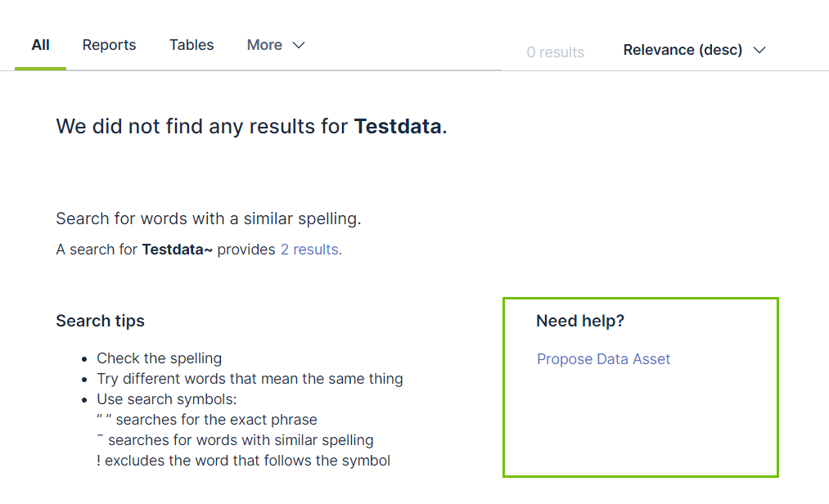The width and height of the screenshot is (829, 504).
Task: Switch to the All tab
Action: (x=40, y=45)
